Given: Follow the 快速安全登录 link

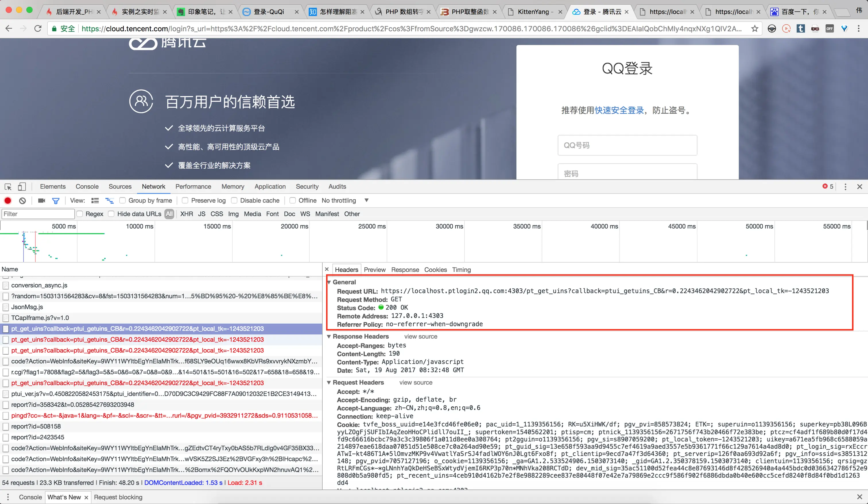Looking at the screenshot, I should [x=619, y=110].
